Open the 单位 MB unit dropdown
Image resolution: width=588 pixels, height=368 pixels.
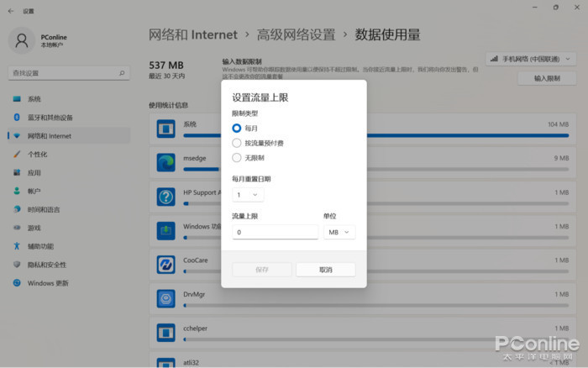pyautogui.click(x=339, y=232)
